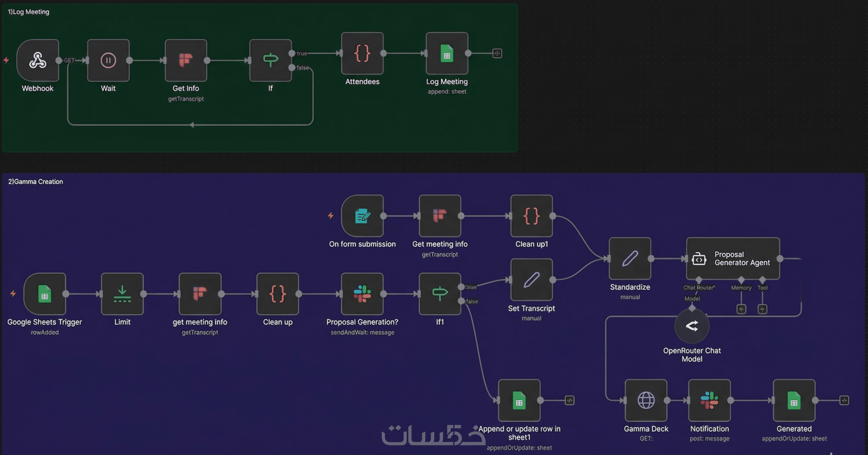
Task: Add a Tool sub-node to the agent
Action: point(762,309)
